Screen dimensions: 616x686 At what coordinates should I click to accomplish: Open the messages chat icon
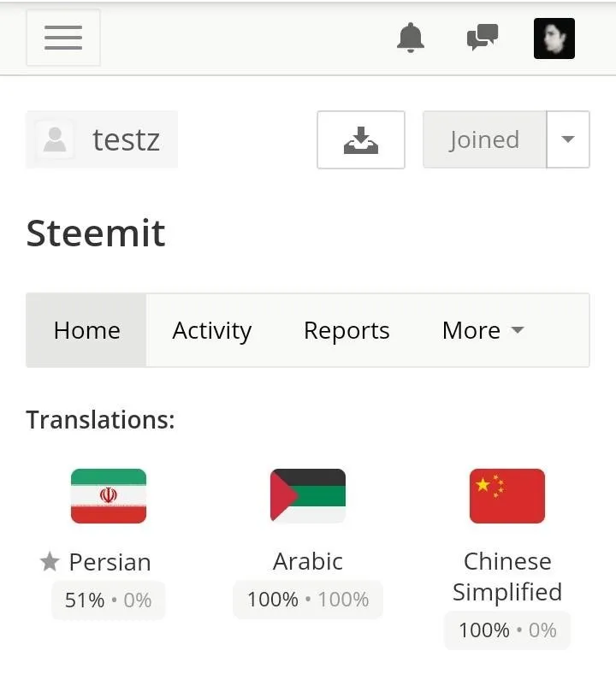pyautogui.click(x=483, y=37)
